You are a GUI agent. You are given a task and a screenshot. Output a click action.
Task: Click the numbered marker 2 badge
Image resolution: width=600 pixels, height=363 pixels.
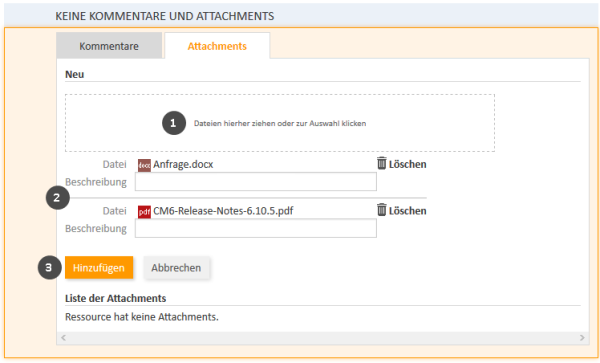click(57, 198)
